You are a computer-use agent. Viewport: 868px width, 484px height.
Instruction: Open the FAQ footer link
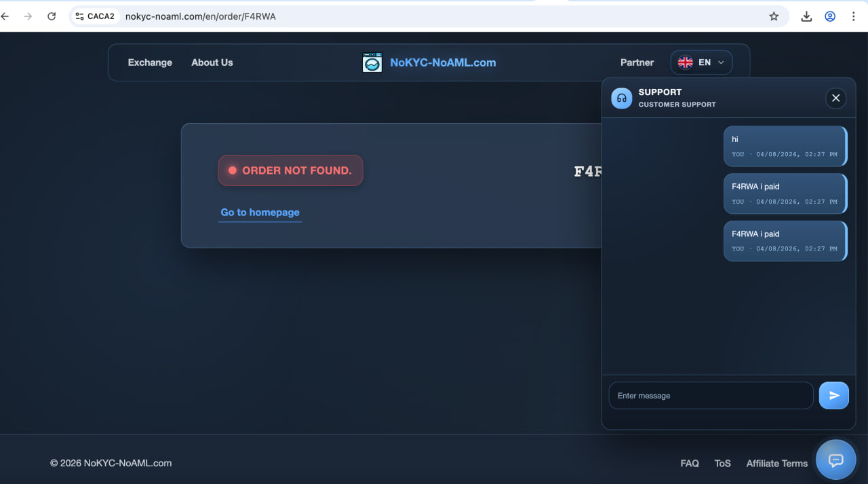[689, 464]
